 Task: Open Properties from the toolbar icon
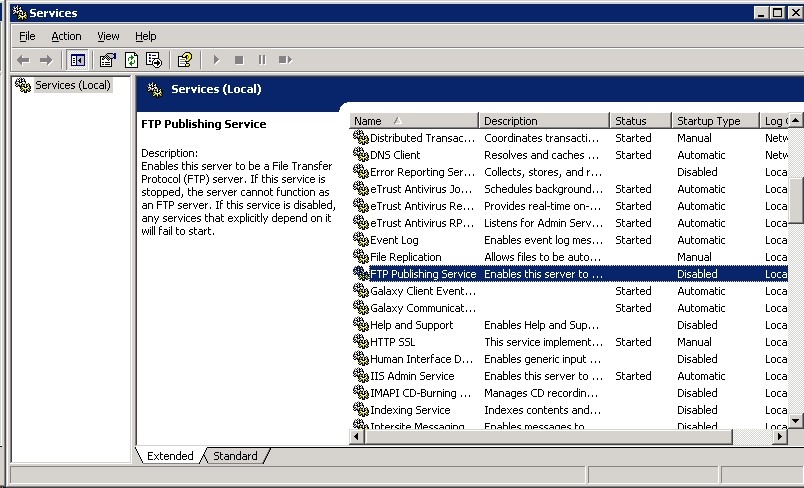click(108, 60)
